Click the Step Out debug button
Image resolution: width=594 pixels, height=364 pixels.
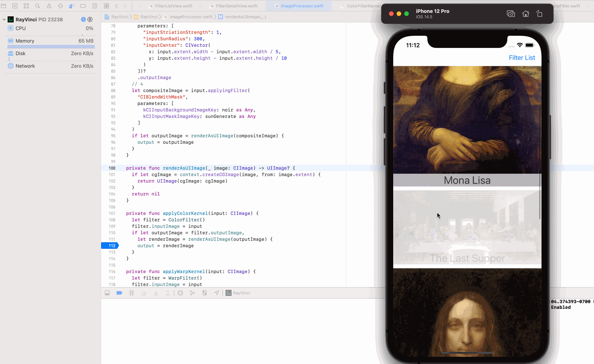pos(168,293)
